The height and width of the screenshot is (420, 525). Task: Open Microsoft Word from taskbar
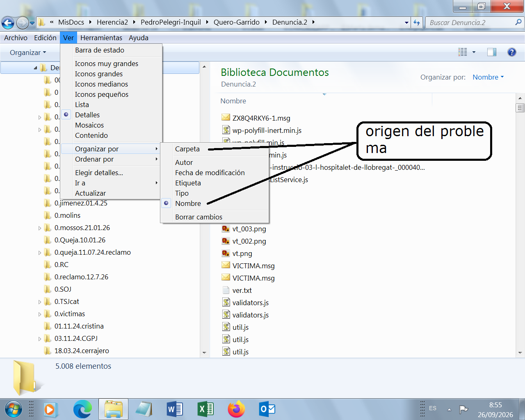[175, 409]
